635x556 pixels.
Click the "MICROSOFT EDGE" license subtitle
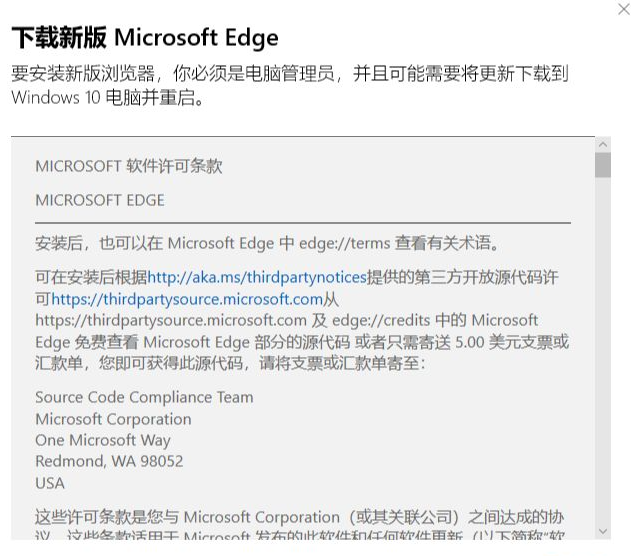(x=100, y=200)
